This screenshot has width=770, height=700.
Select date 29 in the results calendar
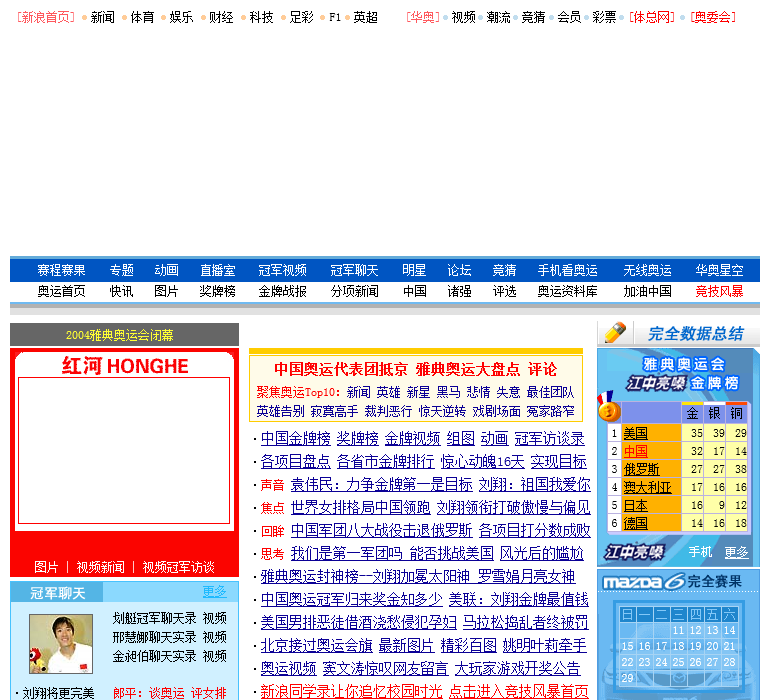(x=627, y=678)
